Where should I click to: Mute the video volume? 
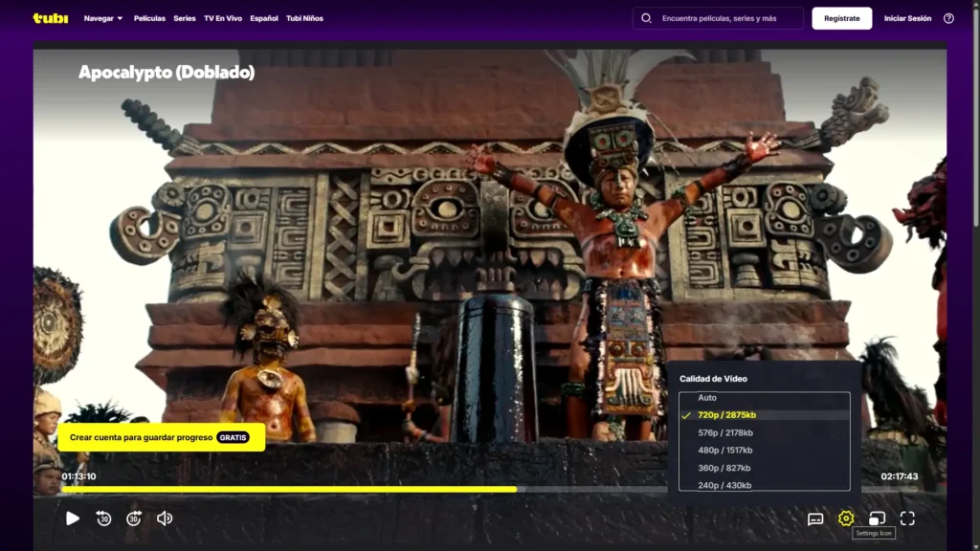[165, 518]
